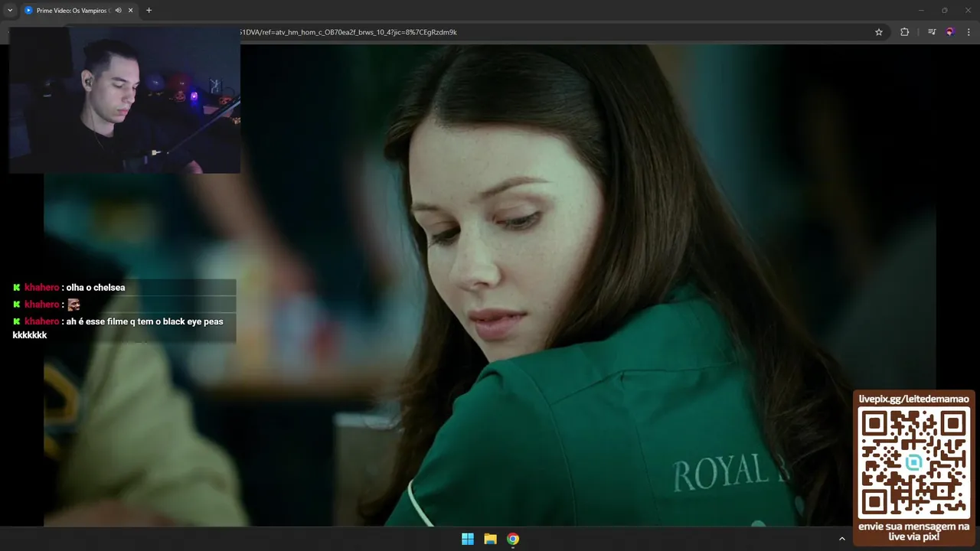Minimize the Chrome window
Screen dimensions: 980x551
coord(920,10)
